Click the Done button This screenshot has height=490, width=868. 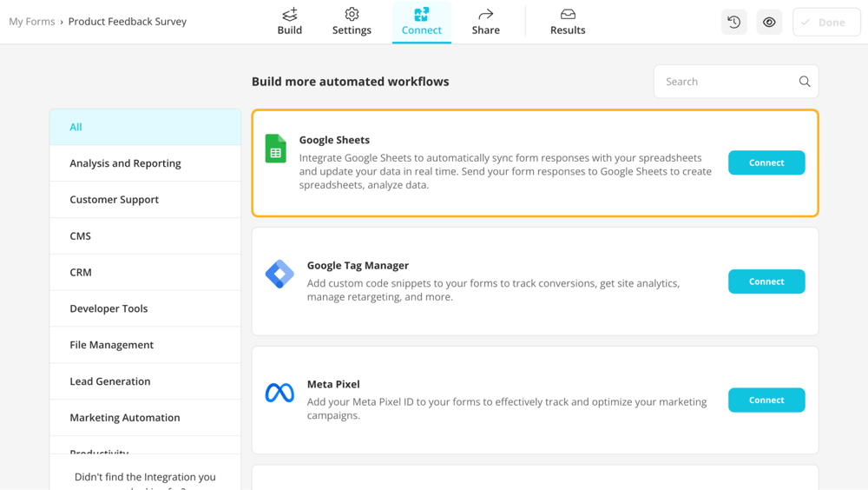click(x=826, y=23)
